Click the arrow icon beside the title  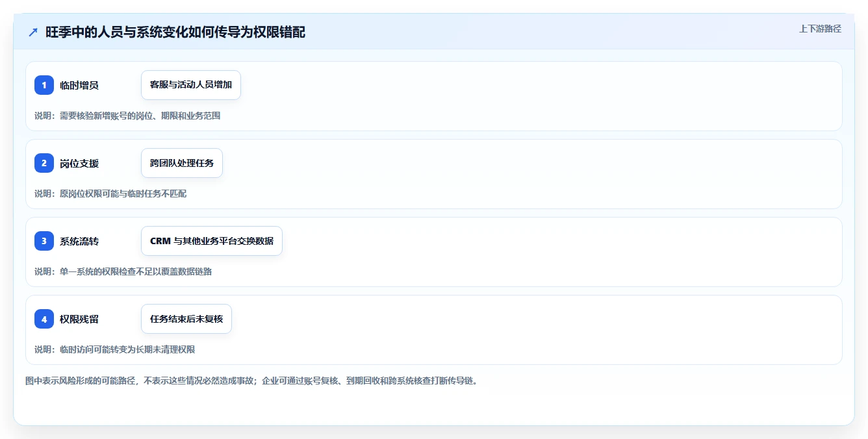33,32
